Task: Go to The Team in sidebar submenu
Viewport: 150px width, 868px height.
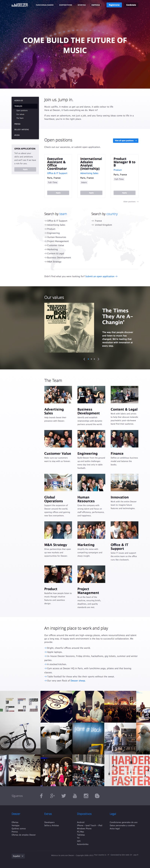Action: click(20, 118)
